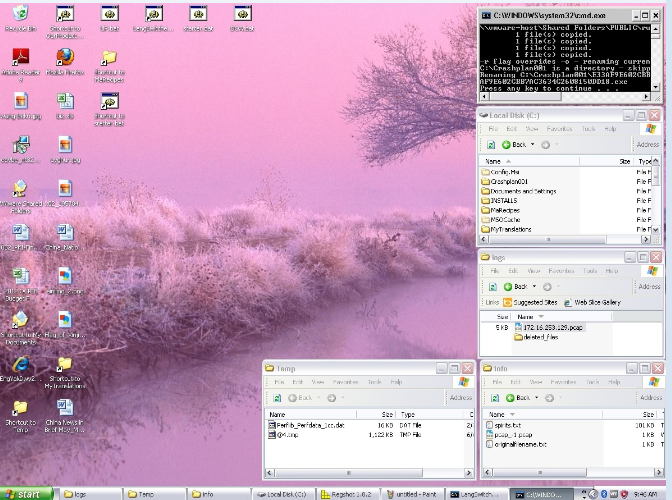Select deleted_files folder in logs window
Image resolution: width=672 pixels, height=500 pixels.
[x=536, y=338]
